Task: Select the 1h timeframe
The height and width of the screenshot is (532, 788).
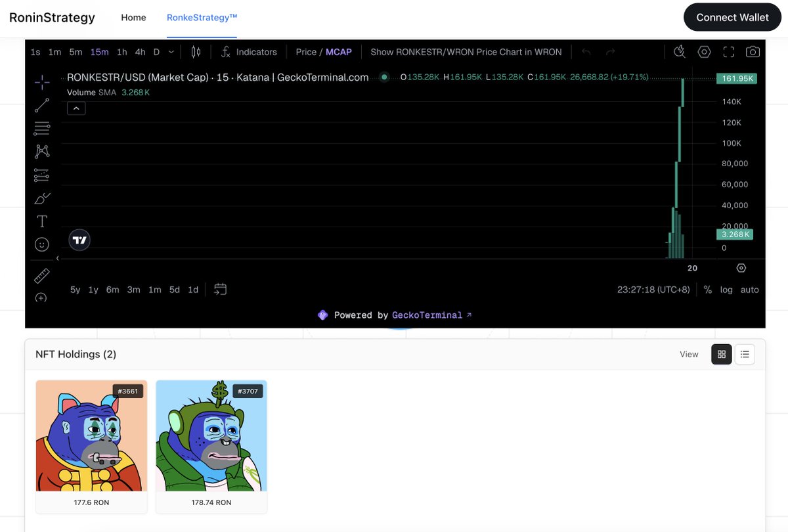Action: tap(122, 52)
